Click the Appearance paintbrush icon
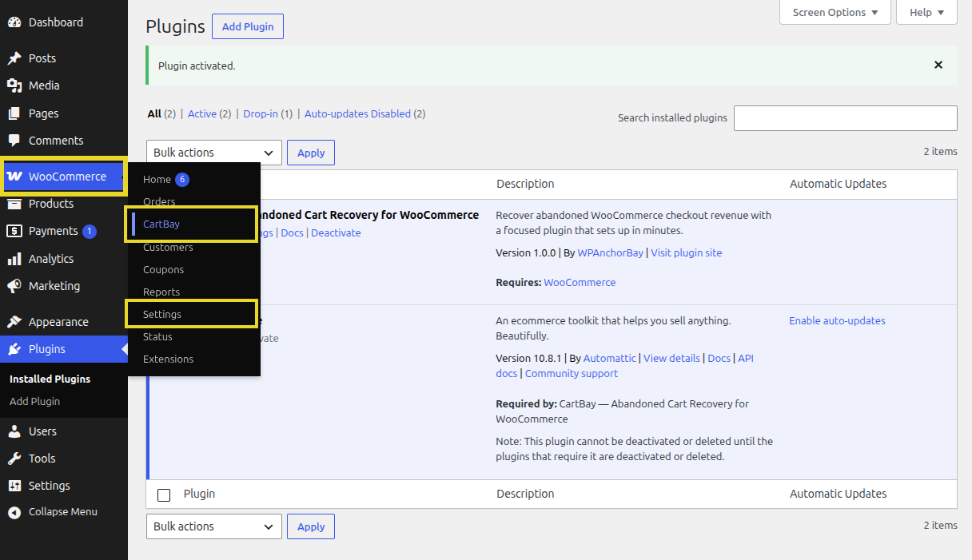This screenshot has width=972, height=560. [x=14, y=322]
